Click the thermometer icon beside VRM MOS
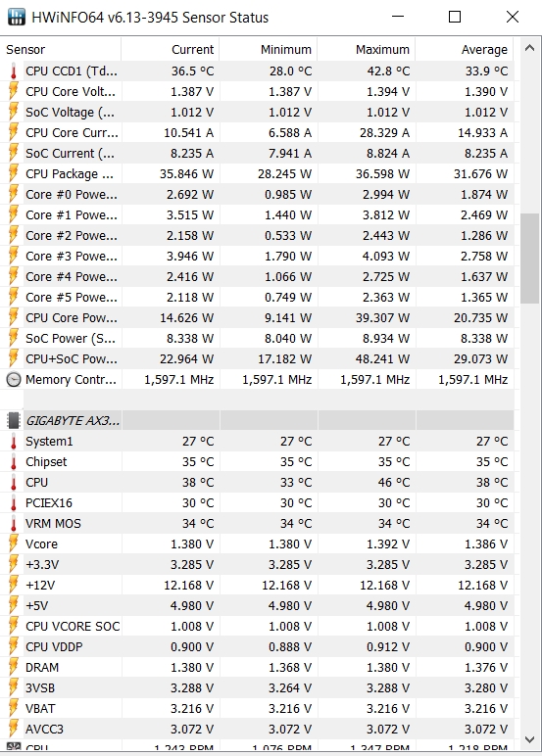 [x=14, y=524]
